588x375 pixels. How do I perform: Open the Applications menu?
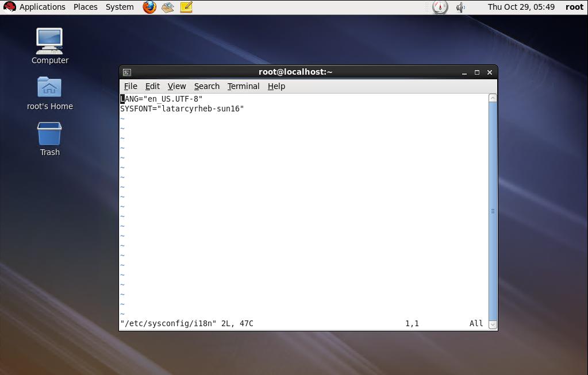(x=42, y=7)
